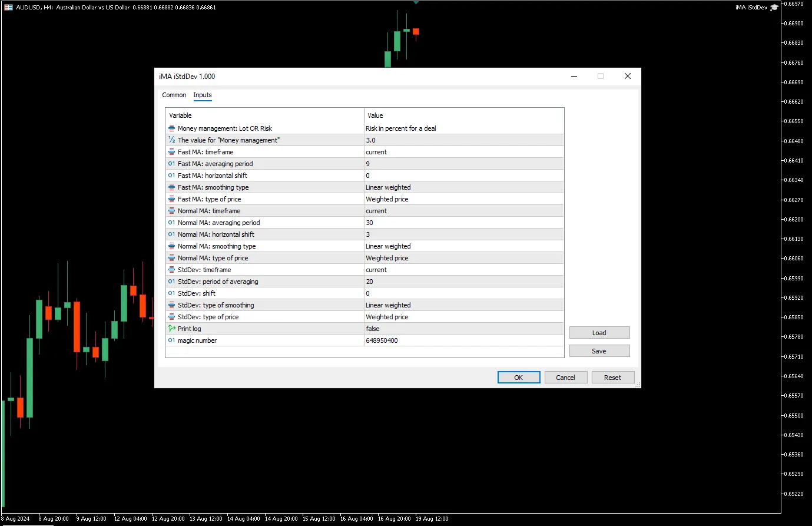This screenshot has height=526, width=812.
Task: Confirm settings with the OK button
Action: click(x=519, y=378)
